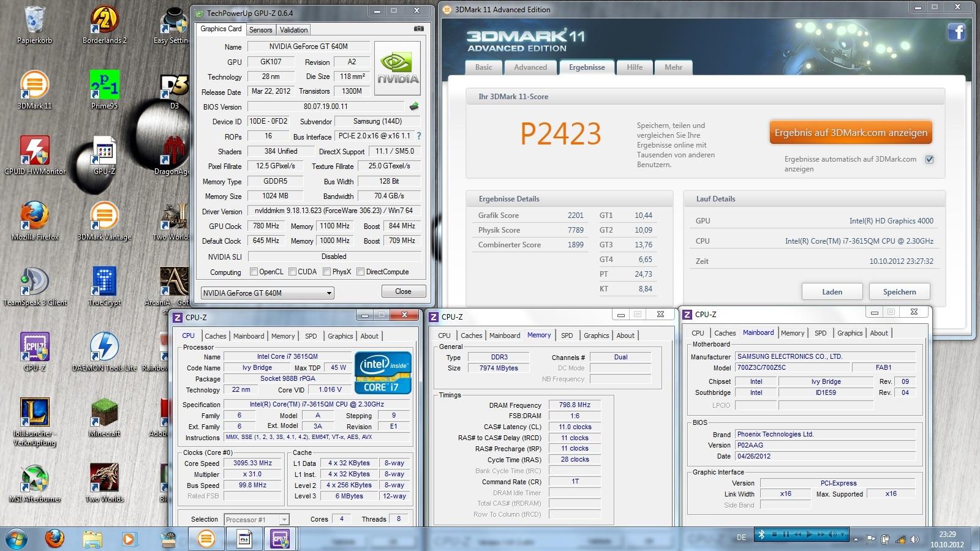Open the CPUID HWMonitor desktop shortcut

[x=35, y=156]
